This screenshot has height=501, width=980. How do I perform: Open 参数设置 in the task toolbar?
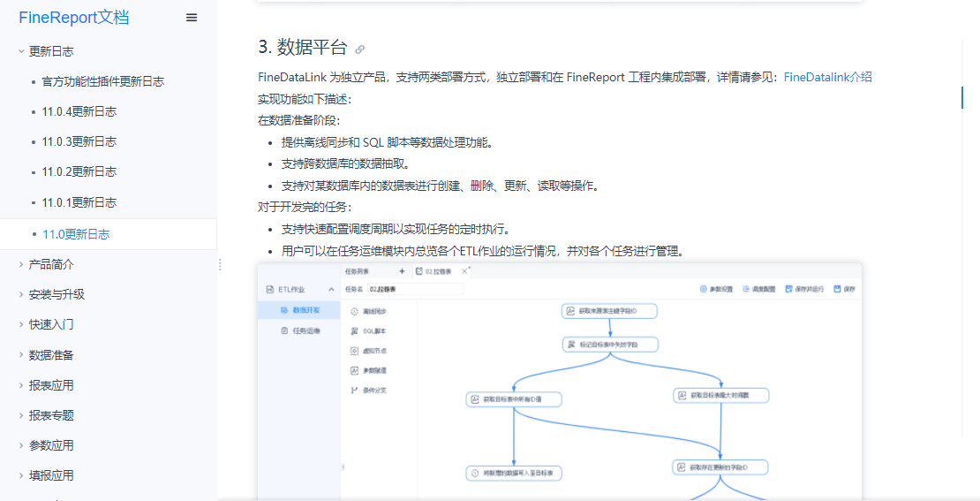[716, 289]
